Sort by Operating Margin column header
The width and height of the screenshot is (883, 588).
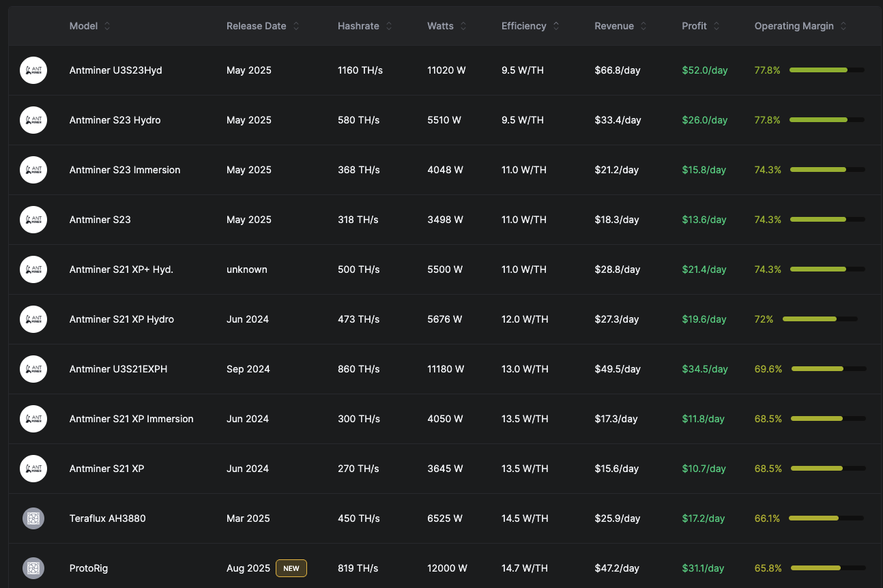(801, 26)
